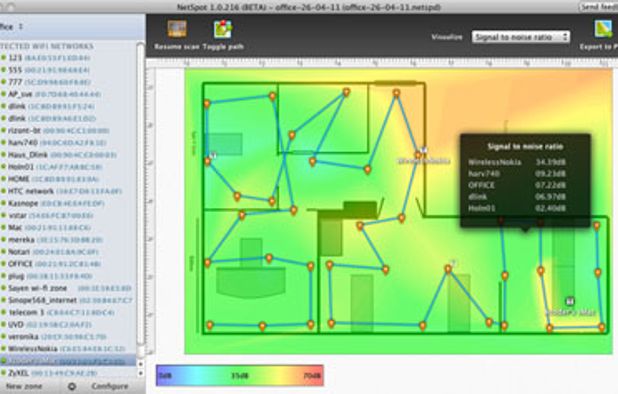Click the network list scroll-down arrow
The height and width of the screenshot is (394, 618).
pyautogui.click(x=141, y=373)
